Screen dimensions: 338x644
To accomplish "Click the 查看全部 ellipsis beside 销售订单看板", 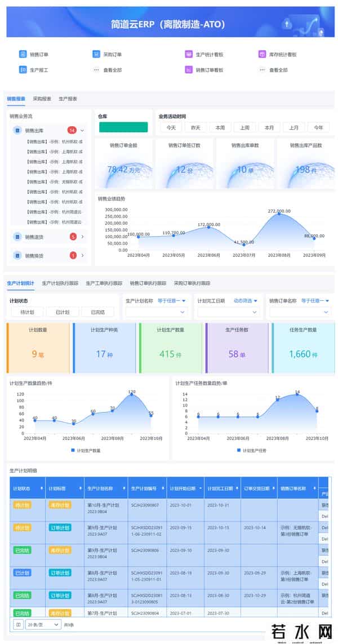I will click(x=262, y=70).
